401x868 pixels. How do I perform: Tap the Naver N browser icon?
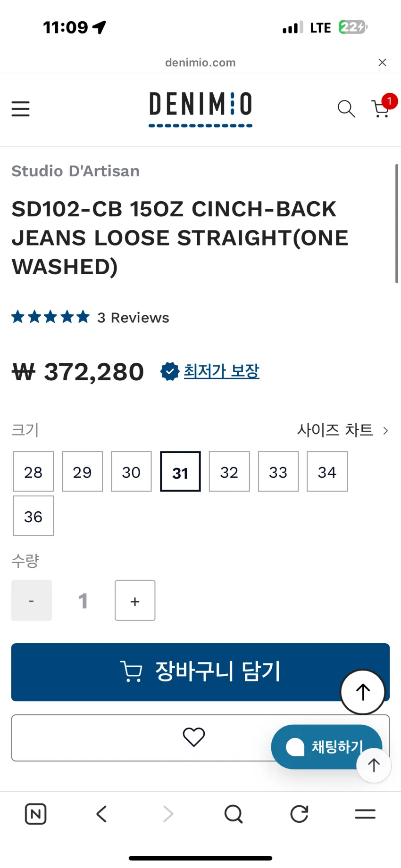click(35, 814)
